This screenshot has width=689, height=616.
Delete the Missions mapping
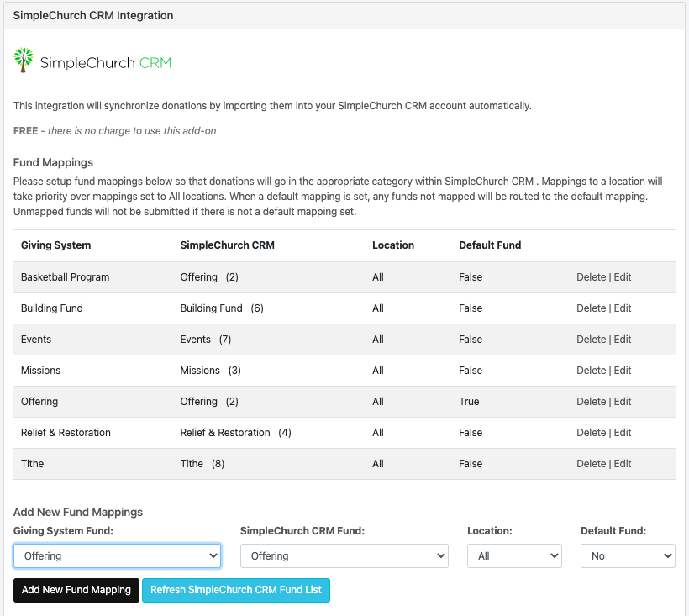point(591,371)
